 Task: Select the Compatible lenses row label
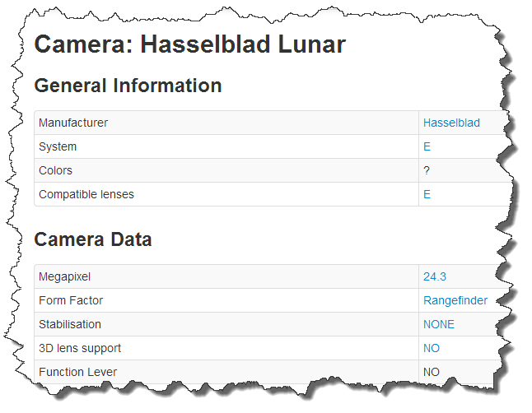pyautogui.click(x=86, y=194)
